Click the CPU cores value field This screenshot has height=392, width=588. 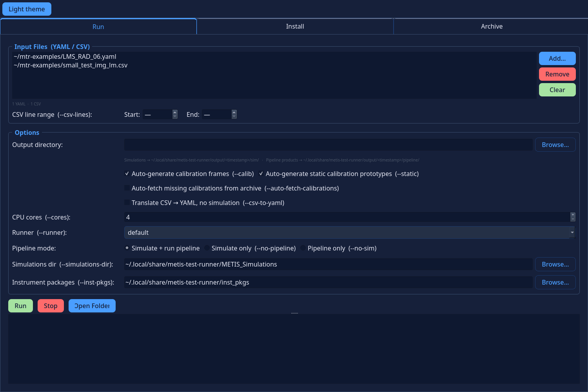tap(347, 217)
